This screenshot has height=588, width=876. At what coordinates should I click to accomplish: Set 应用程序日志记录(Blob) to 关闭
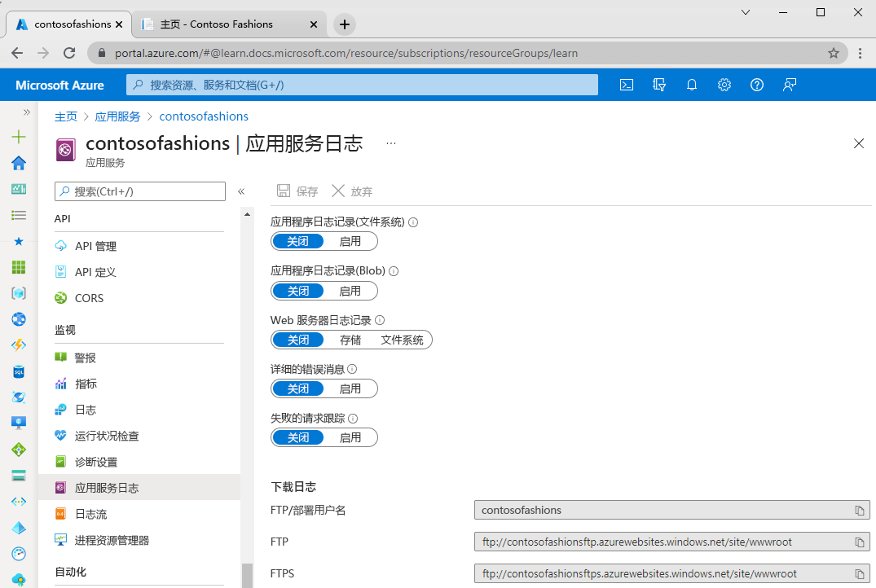(297, 291)
